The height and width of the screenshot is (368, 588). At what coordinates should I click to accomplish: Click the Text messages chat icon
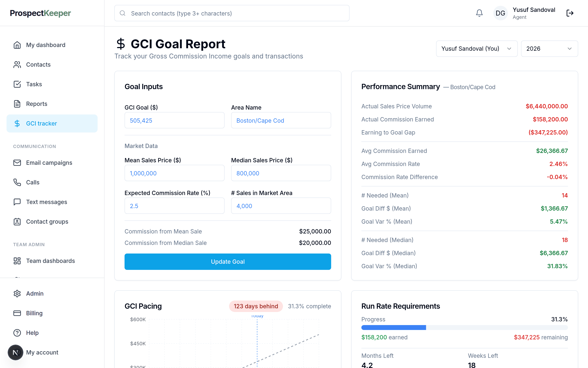17,202
